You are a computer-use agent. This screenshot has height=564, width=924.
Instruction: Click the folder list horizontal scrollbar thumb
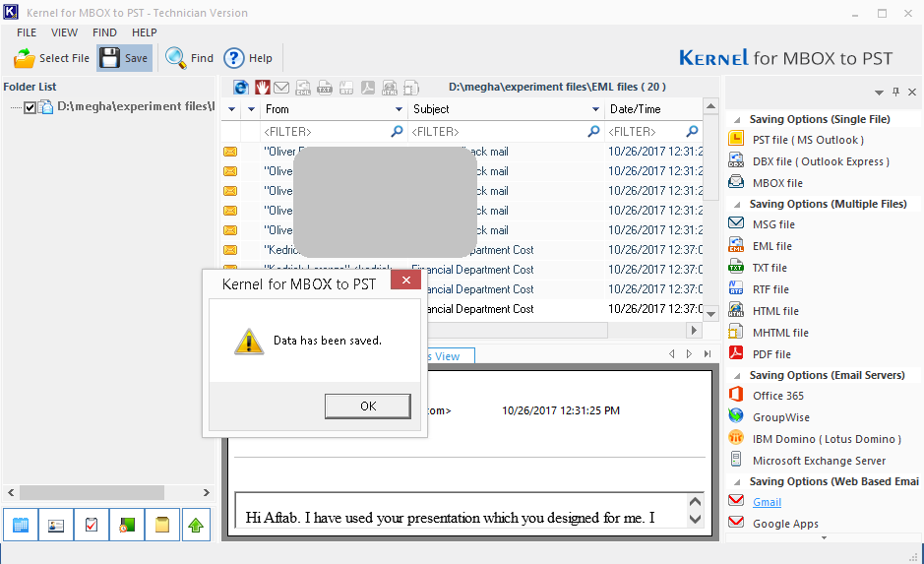click(x=92, y=492)
